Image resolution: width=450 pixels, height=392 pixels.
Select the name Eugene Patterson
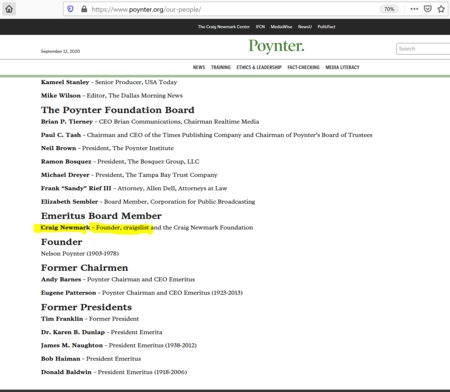[x=68, y=293]
